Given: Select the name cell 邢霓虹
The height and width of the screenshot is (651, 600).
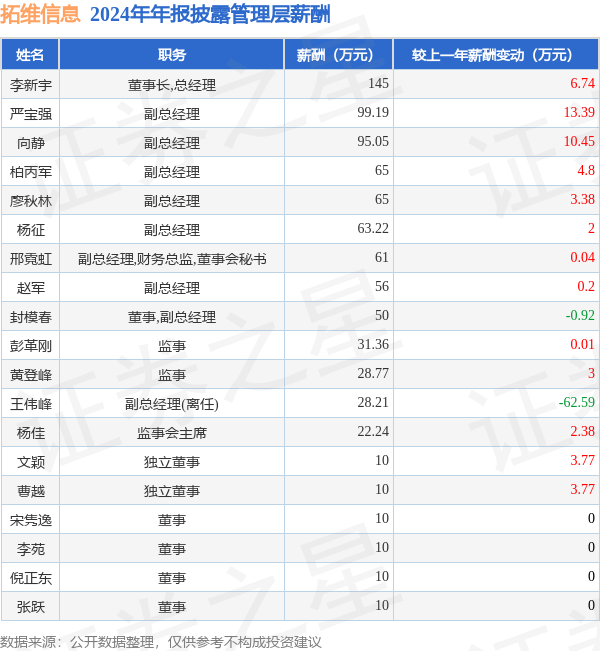Looking at the screenshot, I should pos(31,259).
